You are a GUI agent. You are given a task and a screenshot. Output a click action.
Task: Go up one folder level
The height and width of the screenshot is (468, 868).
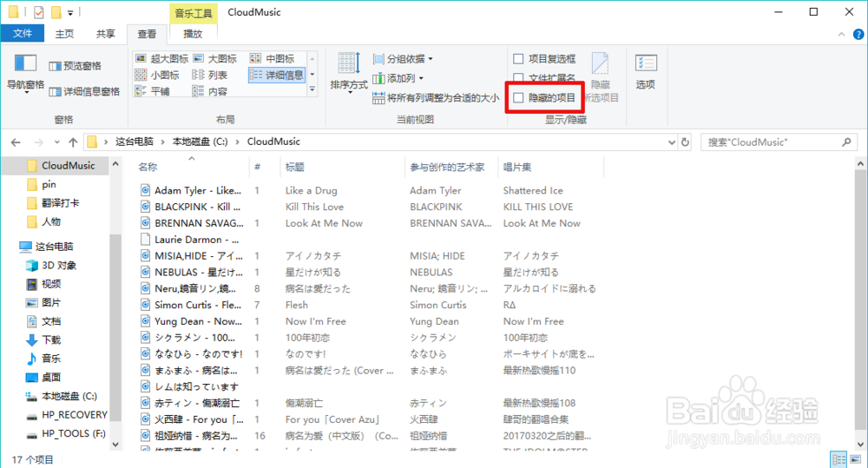click(73, 142)
